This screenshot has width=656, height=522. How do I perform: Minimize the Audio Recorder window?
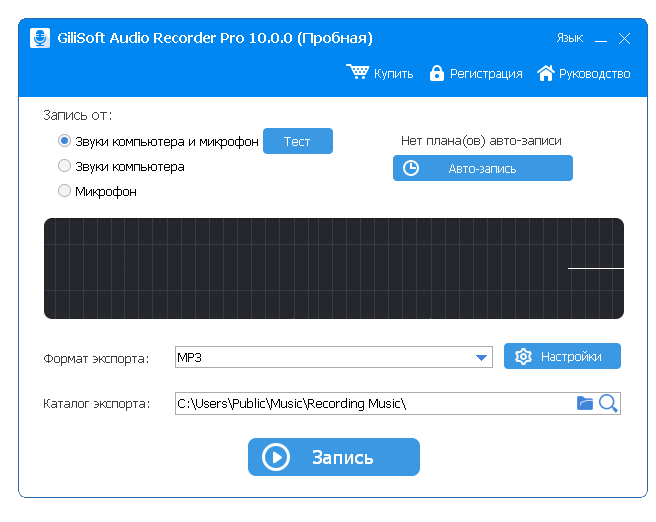[x=601, y=39]
